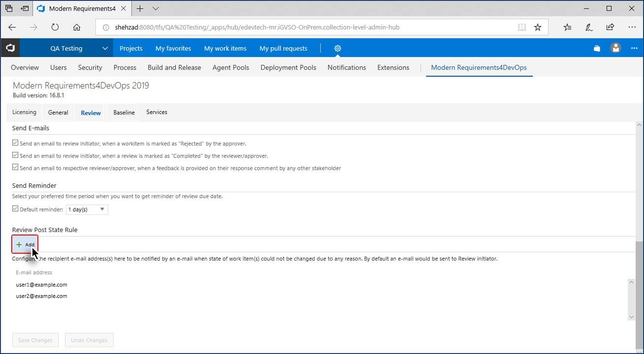The height and width of the screenshot is (354, 644).
Task: Open reading view icon in the address bar
Action: 522,28
